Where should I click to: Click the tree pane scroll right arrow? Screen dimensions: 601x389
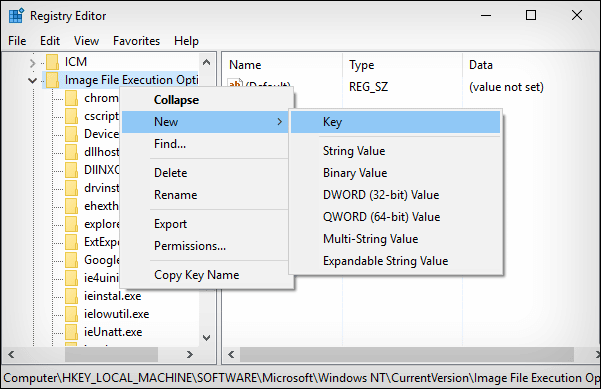[x=190, y=355]
